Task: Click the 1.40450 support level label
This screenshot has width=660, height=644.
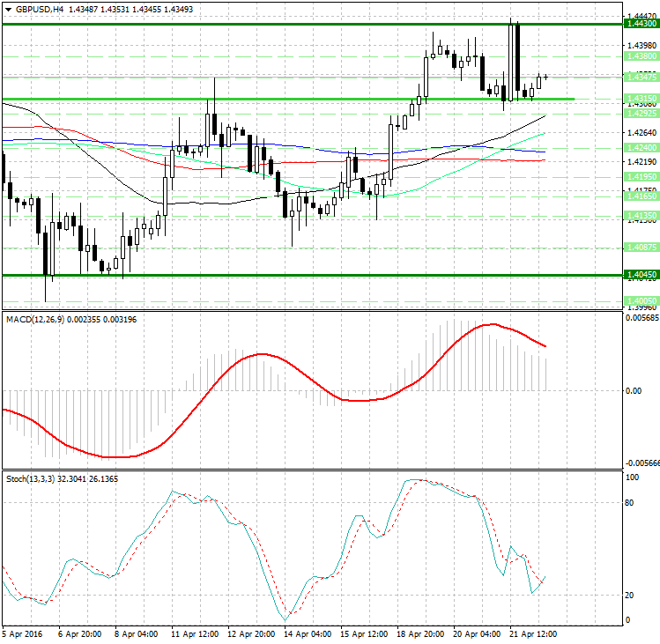Action: point(640,275)
